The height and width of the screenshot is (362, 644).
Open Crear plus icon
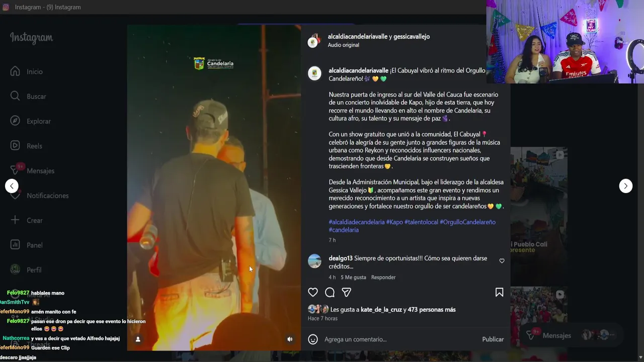pos(15,220)
